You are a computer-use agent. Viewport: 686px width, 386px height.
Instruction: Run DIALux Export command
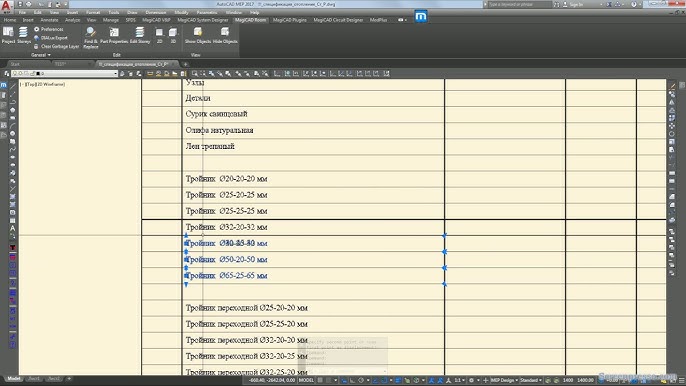[51, 38]
